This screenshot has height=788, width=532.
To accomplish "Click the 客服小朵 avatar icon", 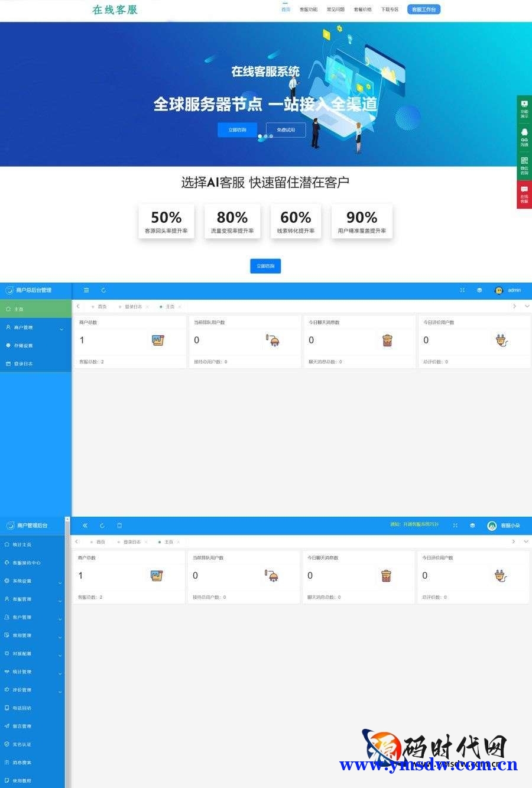I will pos(492,526).
